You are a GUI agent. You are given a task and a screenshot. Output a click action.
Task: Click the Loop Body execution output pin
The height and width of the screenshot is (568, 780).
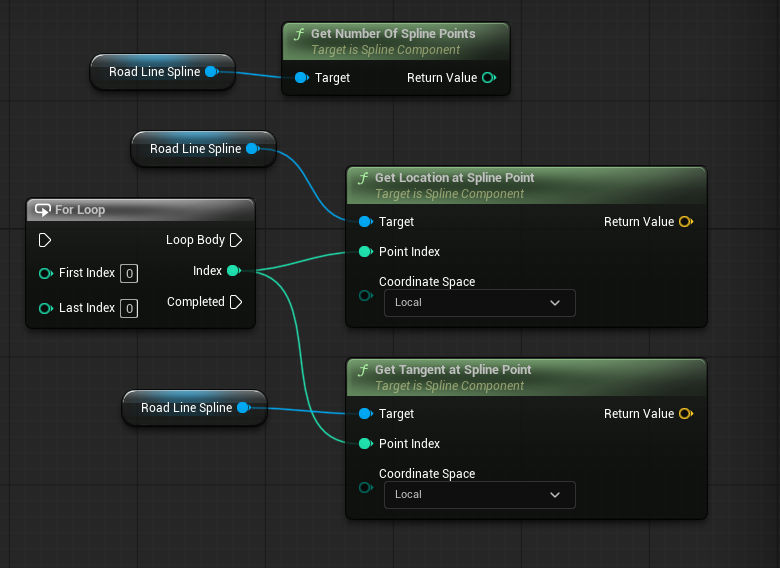[236, 240]
